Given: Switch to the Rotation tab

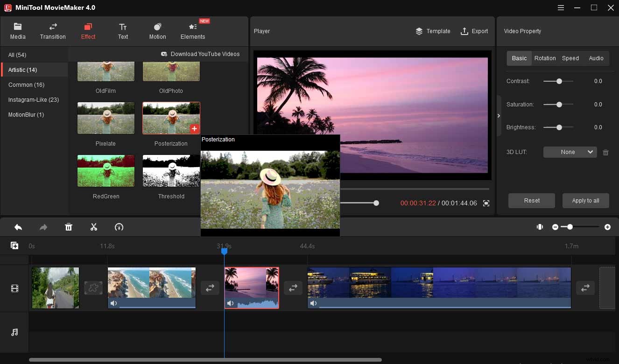Looking at the screenshot, I should pos(545,58).
